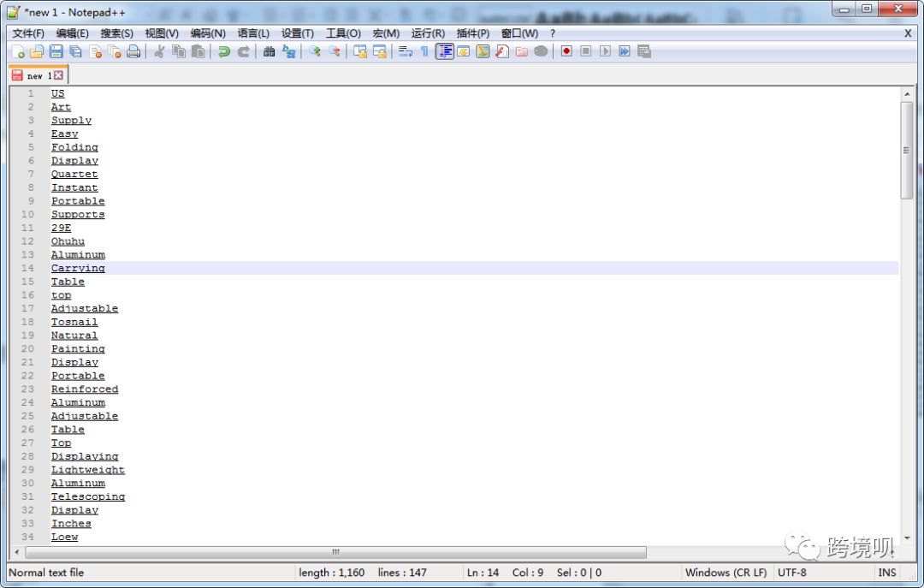924x588 pixels.
Task: Toggle the file monitoring icon
Action: point(541,52)
